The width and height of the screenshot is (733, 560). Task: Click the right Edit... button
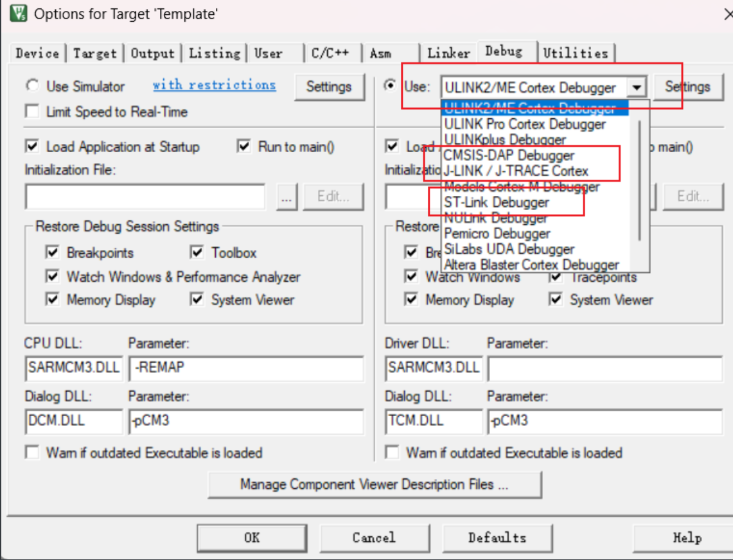[693, 197]
